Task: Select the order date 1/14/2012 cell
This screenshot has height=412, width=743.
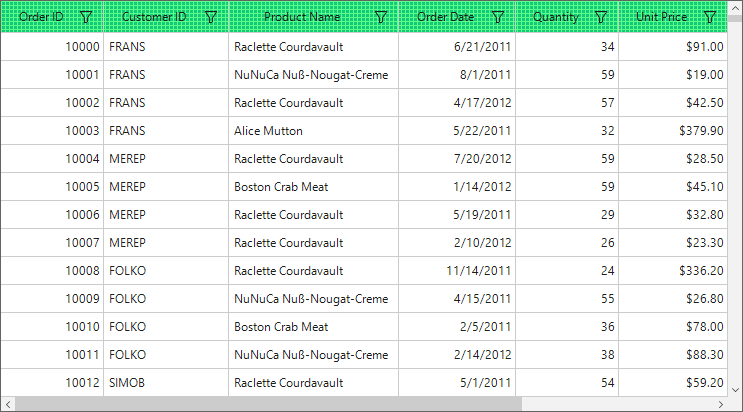Action: 457,186
